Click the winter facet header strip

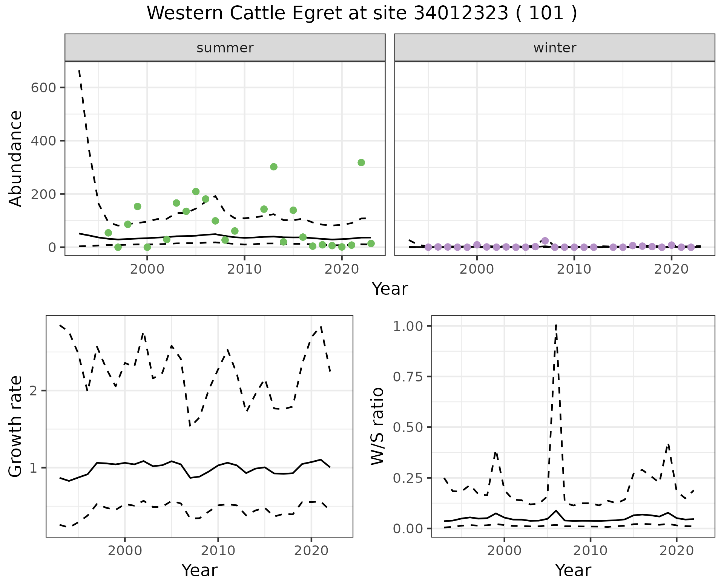(554, 48)
